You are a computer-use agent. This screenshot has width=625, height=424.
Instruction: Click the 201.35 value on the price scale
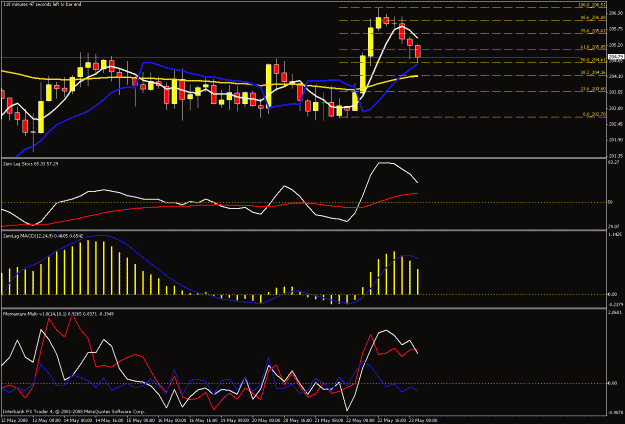coord(616,156)
